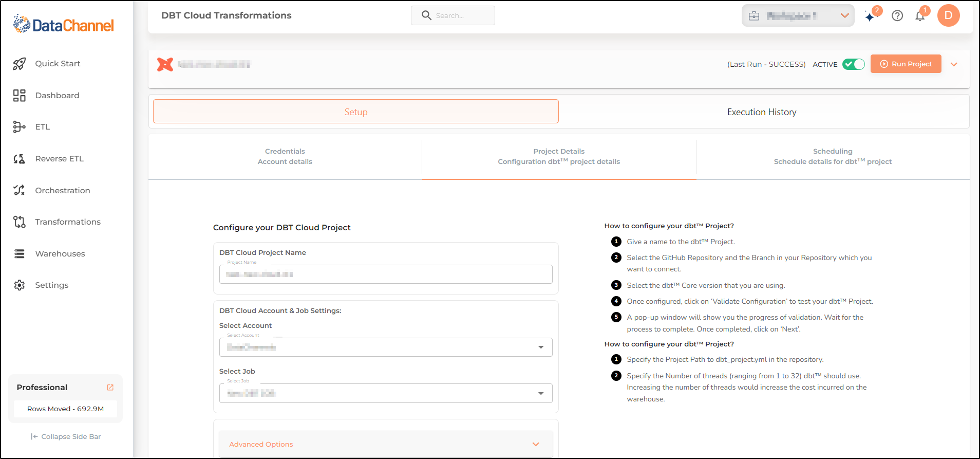980x459 pixels.
Task: Switch to the Setup tab
Action: pyautogui.click(x=356, y=112)
